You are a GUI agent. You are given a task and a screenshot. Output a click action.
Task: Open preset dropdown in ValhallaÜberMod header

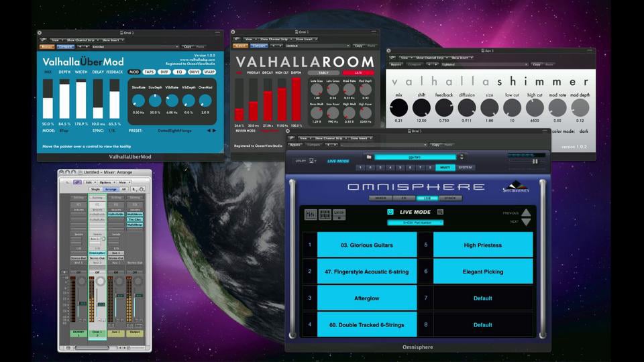(135, 47)
